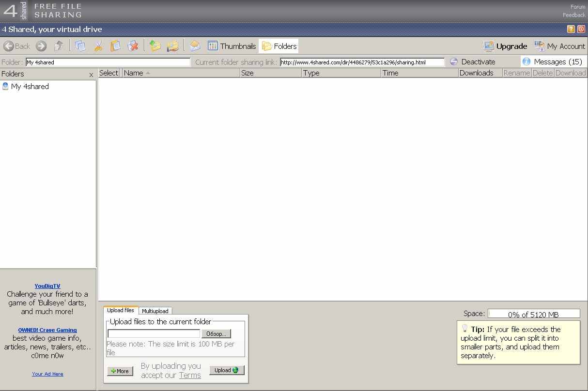588x391 pixels.
Task: Switch to Thumbnails view
Action: coord(232,46)
